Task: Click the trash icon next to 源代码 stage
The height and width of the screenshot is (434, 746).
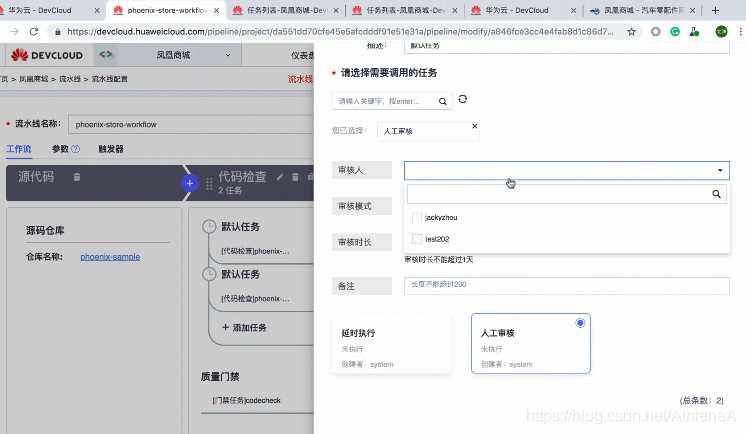Action: tap(77, 177)
